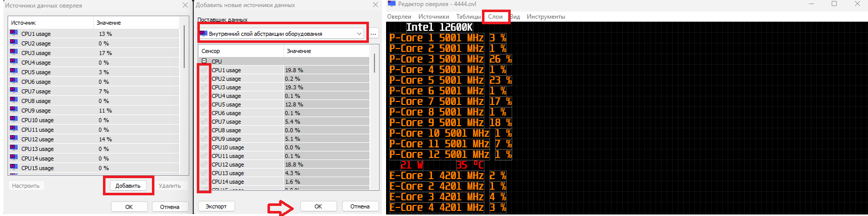Click the icon beside CPU13 usage in sources list
Screen dimensions: 868x216
click(14, 148)
